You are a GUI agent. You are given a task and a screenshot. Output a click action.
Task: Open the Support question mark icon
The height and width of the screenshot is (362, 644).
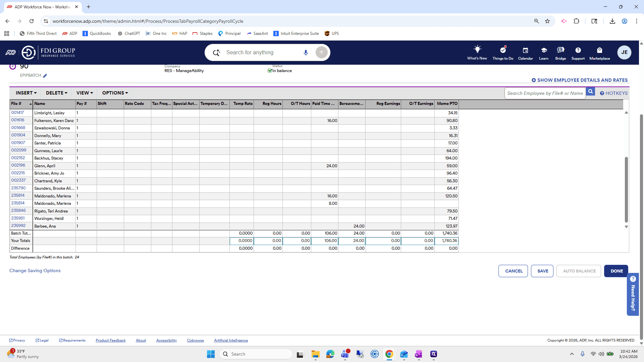pyautogui.click(x=578, y=50)
